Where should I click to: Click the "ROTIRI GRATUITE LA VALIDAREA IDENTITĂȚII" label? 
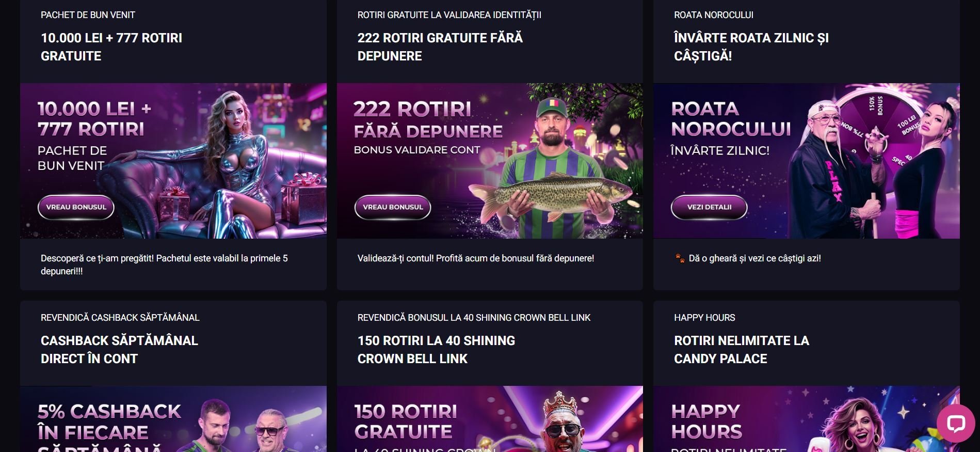(449, 15)
